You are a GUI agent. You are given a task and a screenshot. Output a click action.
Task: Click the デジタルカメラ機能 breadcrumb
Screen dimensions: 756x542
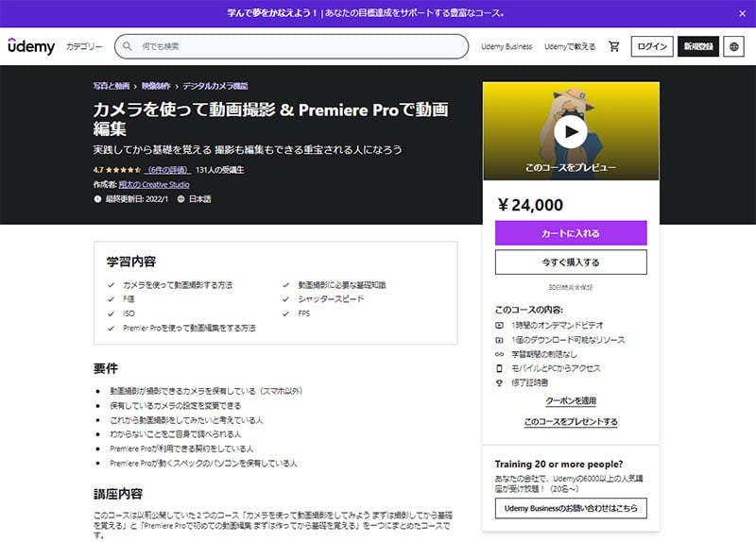click(x=215, y=86)
